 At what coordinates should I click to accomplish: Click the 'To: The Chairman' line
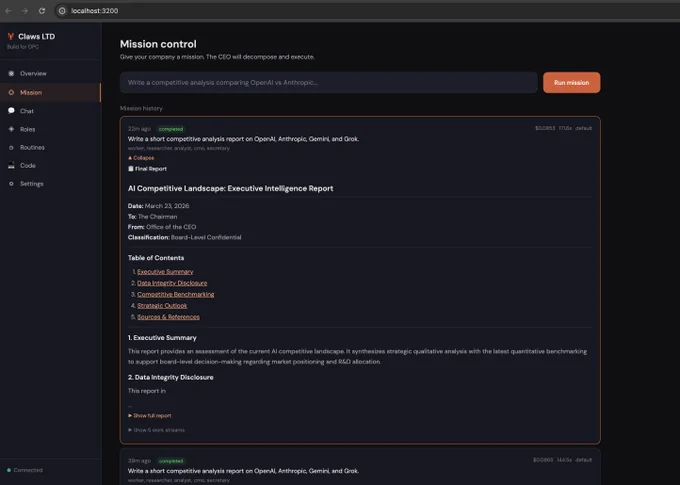click(153, 216)
